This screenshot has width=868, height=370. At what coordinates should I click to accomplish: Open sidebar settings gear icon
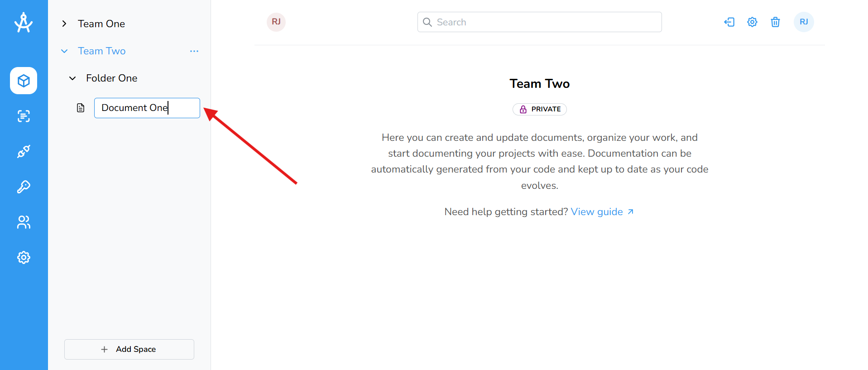coord(24,257)
